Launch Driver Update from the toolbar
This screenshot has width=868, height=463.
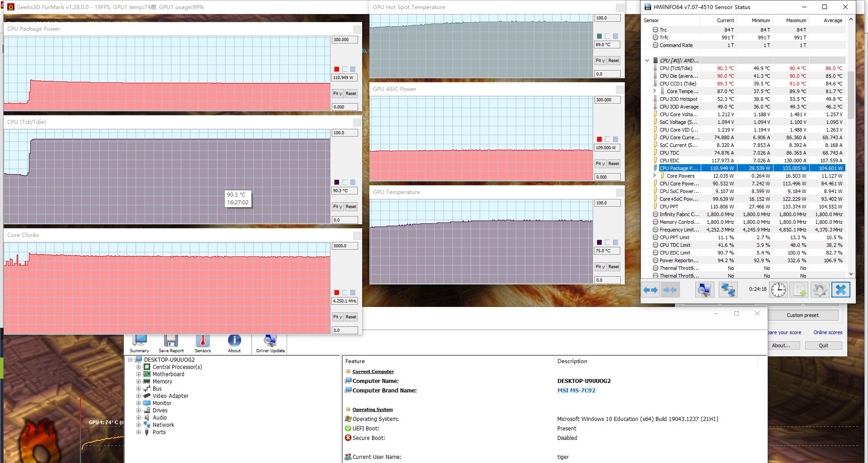pyautogui.click(x=270, y=344)
